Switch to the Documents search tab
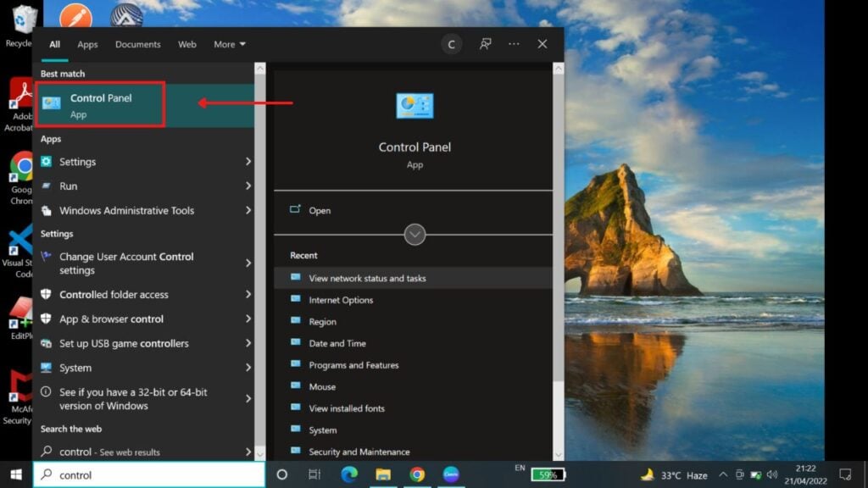Screen dimensions: 868x488 coord(138,44)
